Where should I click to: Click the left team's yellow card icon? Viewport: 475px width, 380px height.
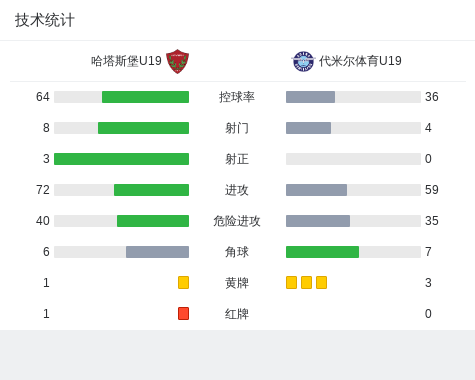183,282
